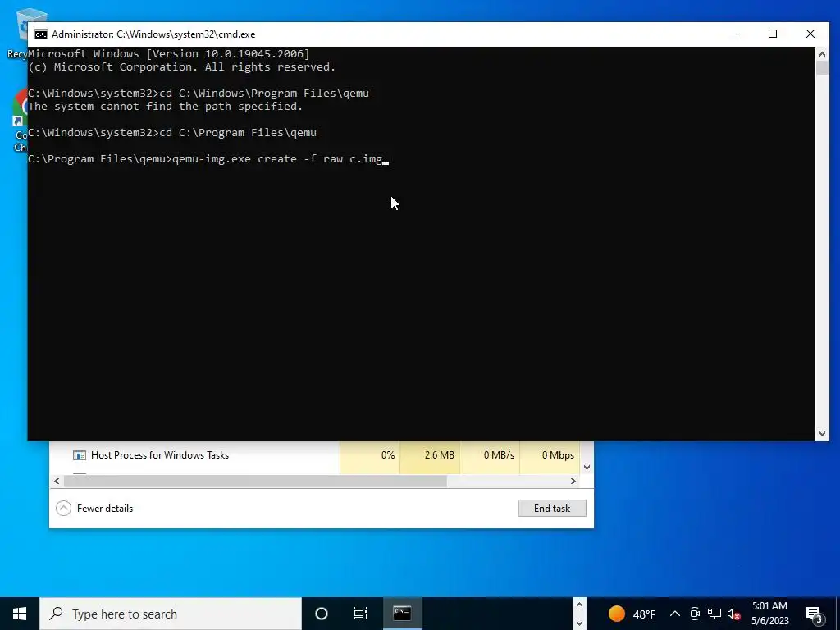
Task: Minimize the Administrator cmd.exe window
Action: pyautogui.click(x=736, y=34)
